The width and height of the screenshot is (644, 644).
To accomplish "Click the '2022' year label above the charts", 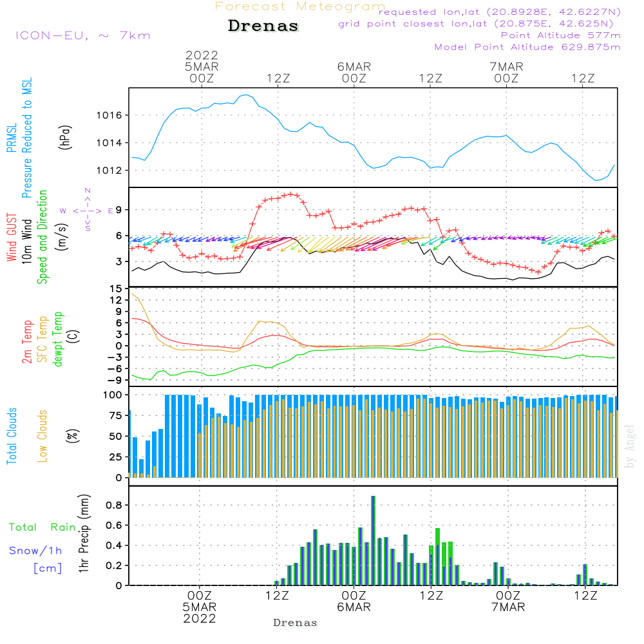I will point(202,55).
